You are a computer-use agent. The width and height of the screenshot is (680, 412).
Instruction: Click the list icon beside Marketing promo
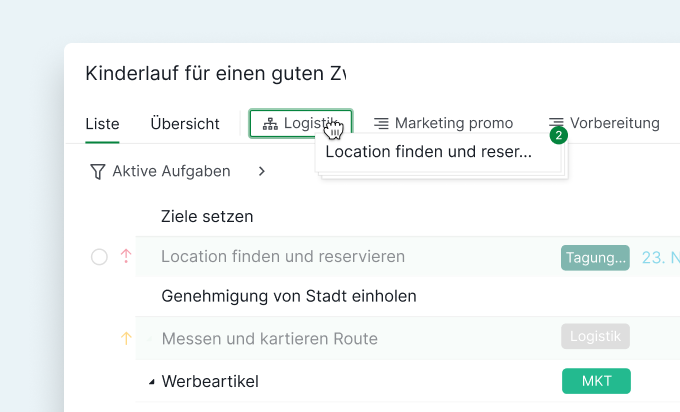tap(381, 124)
